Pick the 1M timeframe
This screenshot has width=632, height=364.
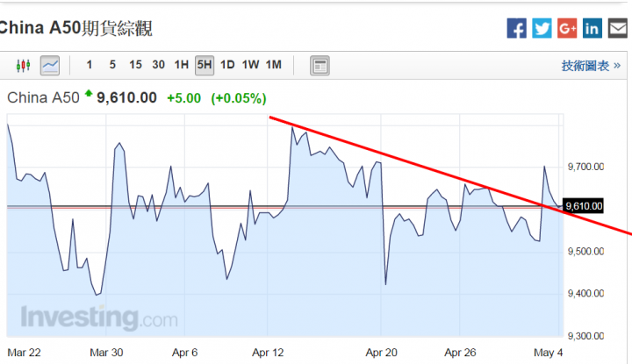click(x=274, y=65)
